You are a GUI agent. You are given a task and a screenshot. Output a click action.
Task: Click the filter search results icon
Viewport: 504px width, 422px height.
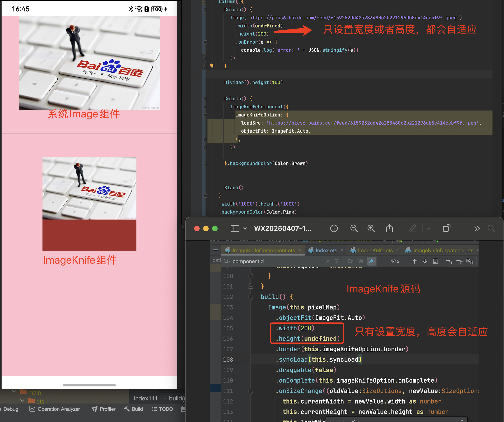pos(435,261)
